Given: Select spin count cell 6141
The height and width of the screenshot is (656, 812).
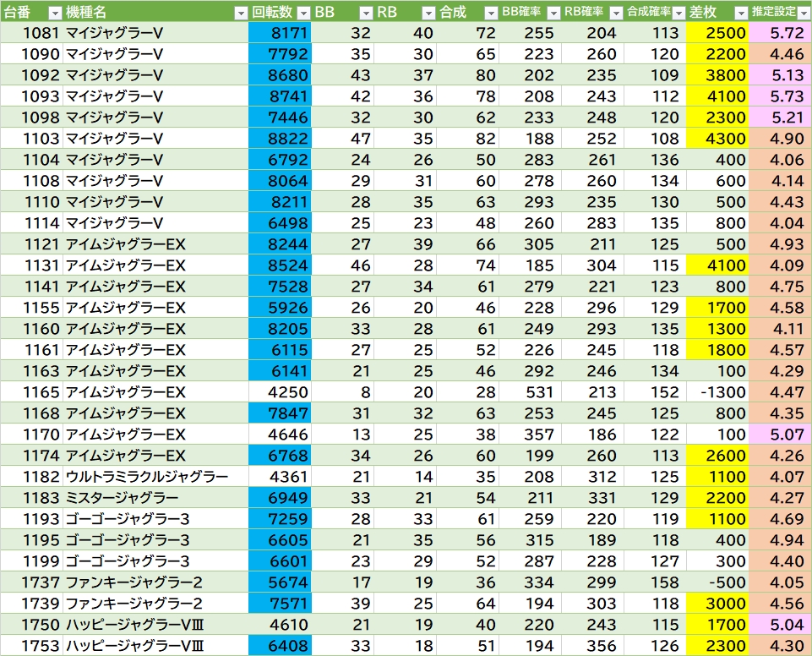Looking at the screenshot, I should (x=280, y=371).
